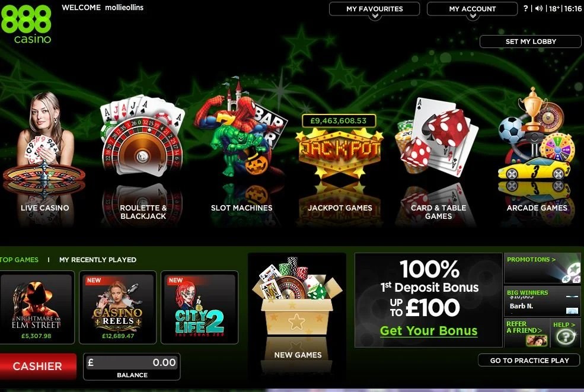Open the Live Casino dealer icon
This screenshot has height=392, width=584.
pyautogui.click(x=44, y=144)
